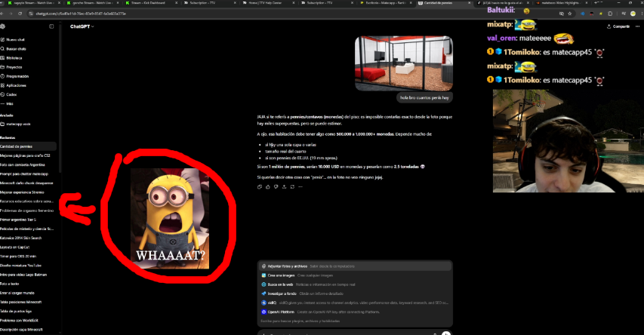Click the round send button in composer

click(x=446, y=333)
